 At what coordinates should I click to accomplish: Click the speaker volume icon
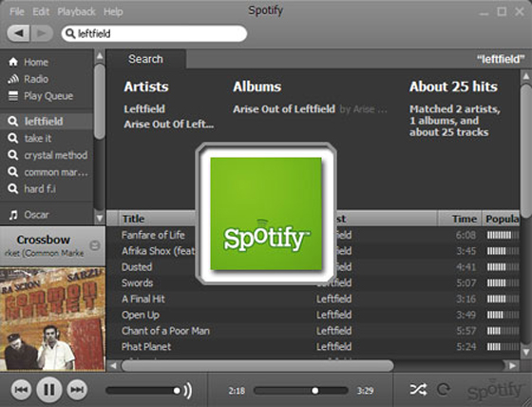click(188, 391)
